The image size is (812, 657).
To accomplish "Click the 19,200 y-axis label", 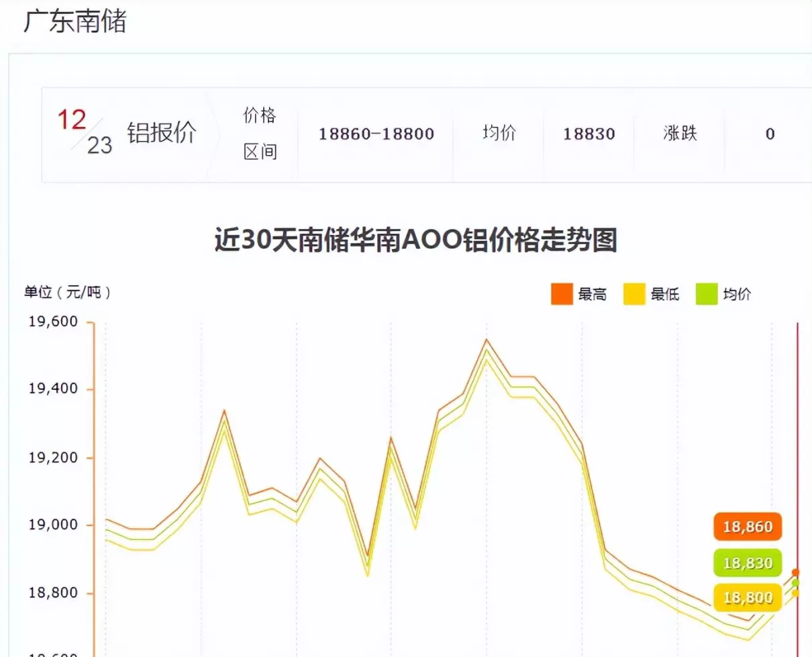I will click(53, 458).
